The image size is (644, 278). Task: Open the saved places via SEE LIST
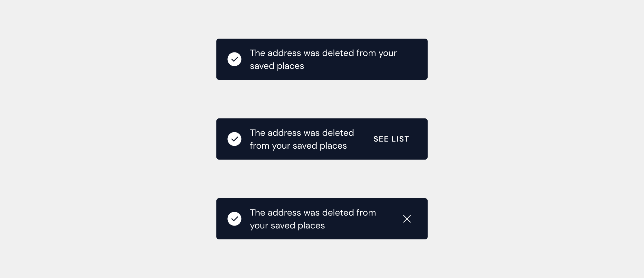[391, 139]
